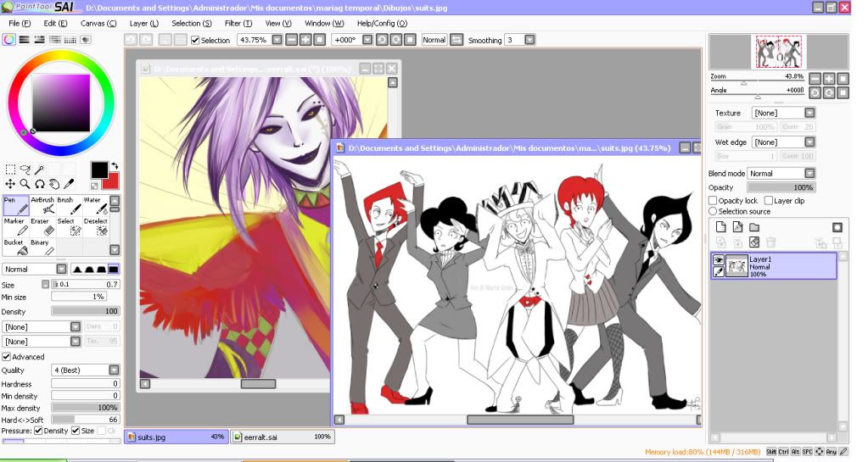Select the Pen tool
868x462 pixels.
pos(16,205)
